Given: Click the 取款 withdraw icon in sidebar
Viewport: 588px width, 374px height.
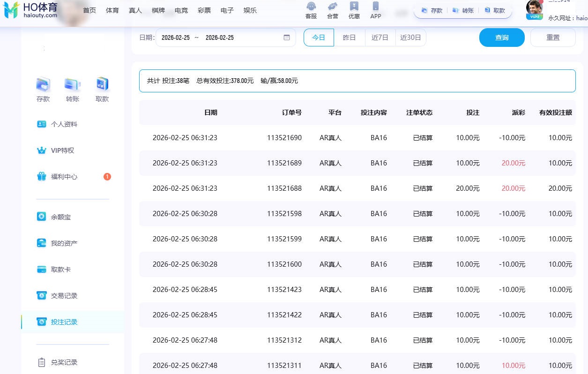Looking at the screenshot, I should click(102, 85).
